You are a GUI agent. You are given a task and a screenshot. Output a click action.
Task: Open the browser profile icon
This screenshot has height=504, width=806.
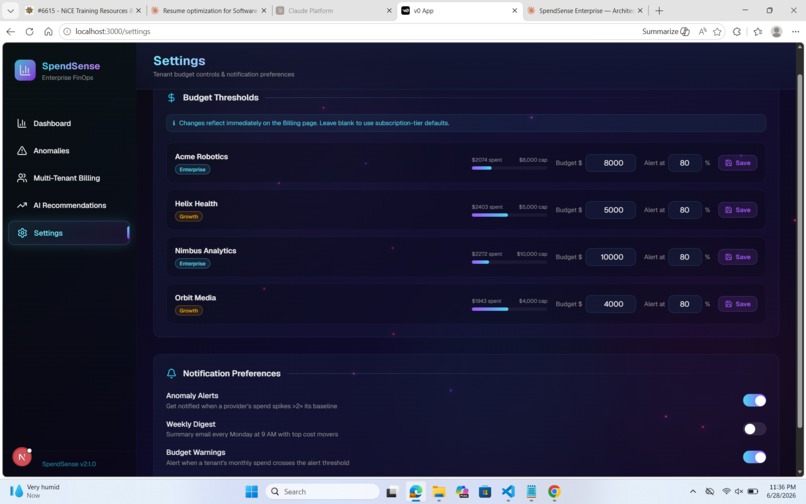(x=777, y=32)
